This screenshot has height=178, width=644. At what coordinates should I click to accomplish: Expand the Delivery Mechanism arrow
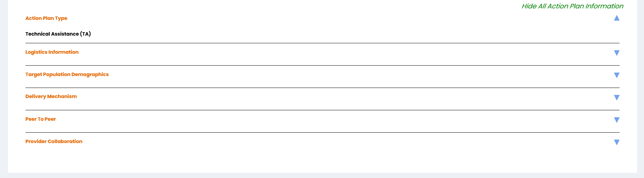point(616,97)
